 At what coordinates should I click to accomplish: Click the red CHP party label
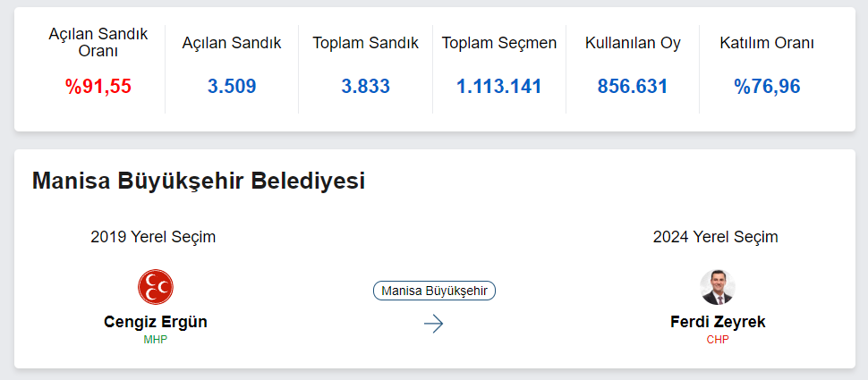point(718,340)
